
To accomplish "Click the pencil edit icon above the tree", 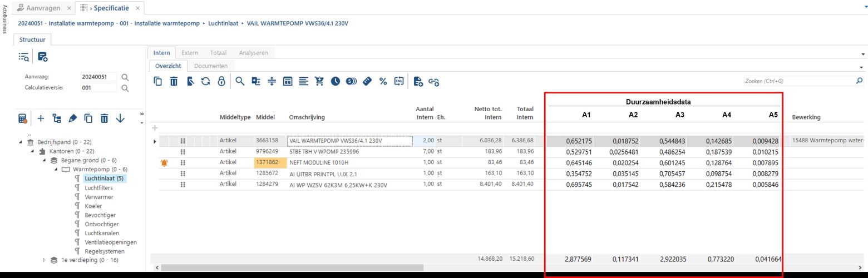I will click(72, 118).
